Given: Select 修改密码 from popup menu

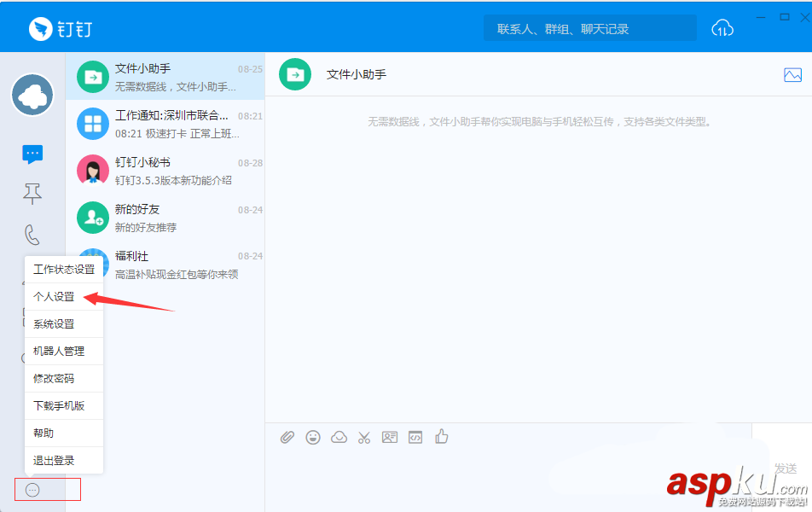Looking at the screenshot, I should click(x=64, y=379).
